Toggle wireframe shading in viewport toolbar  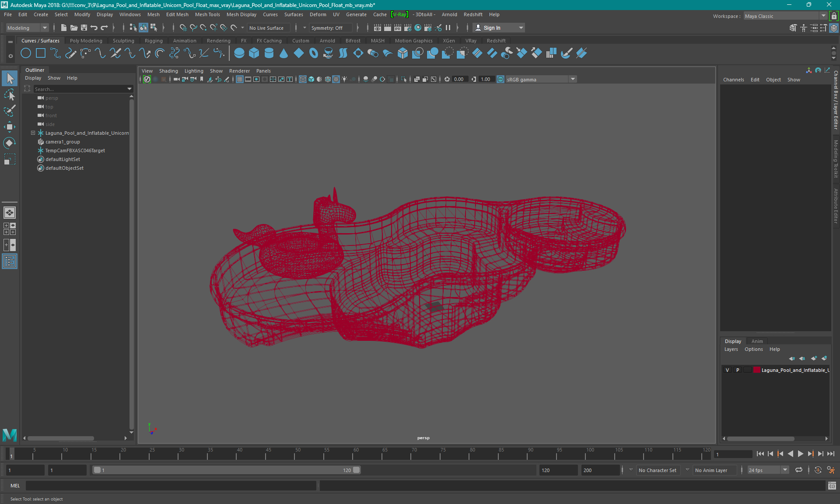[x=303, y=79]
